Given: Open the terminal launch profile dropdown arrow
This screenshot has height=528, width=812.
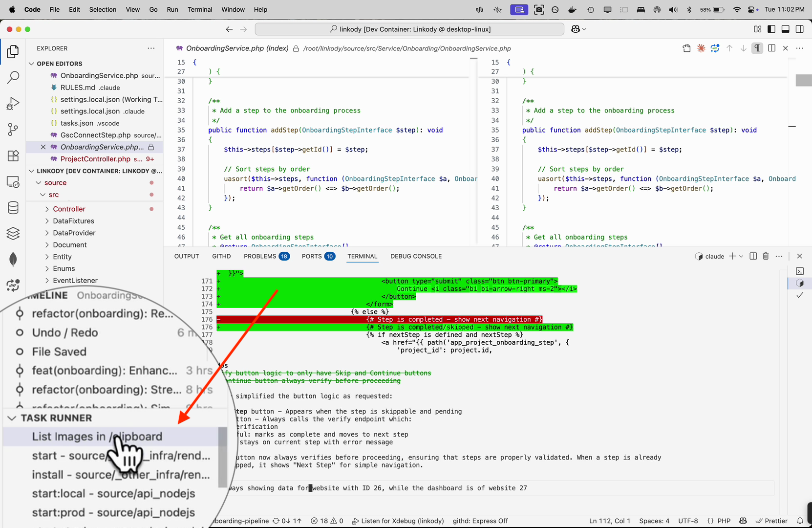Looking at the screenshot, I should pos(741,256).
